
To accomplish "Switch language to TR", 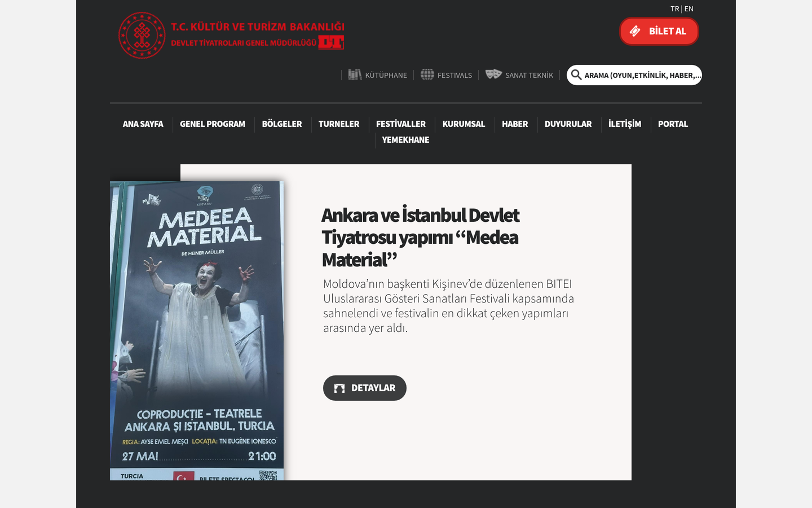I will [x=674, y=9].
